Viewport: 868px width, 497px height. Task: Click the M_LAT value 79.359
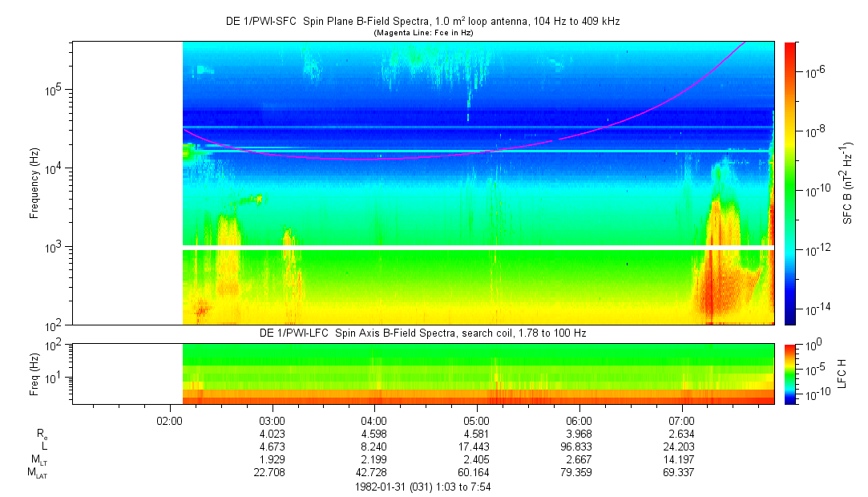point(579,473)
